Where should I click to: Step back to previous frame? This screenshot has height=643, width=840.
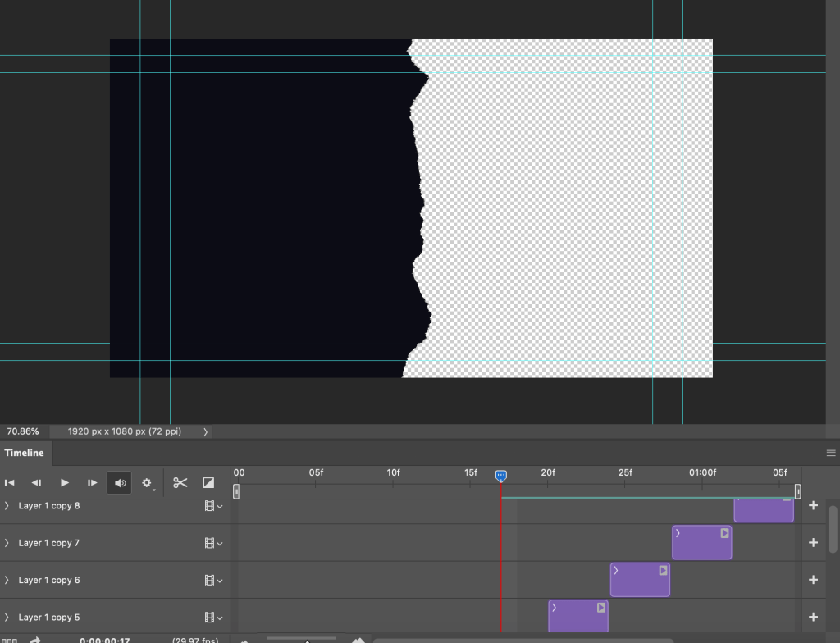36,483
